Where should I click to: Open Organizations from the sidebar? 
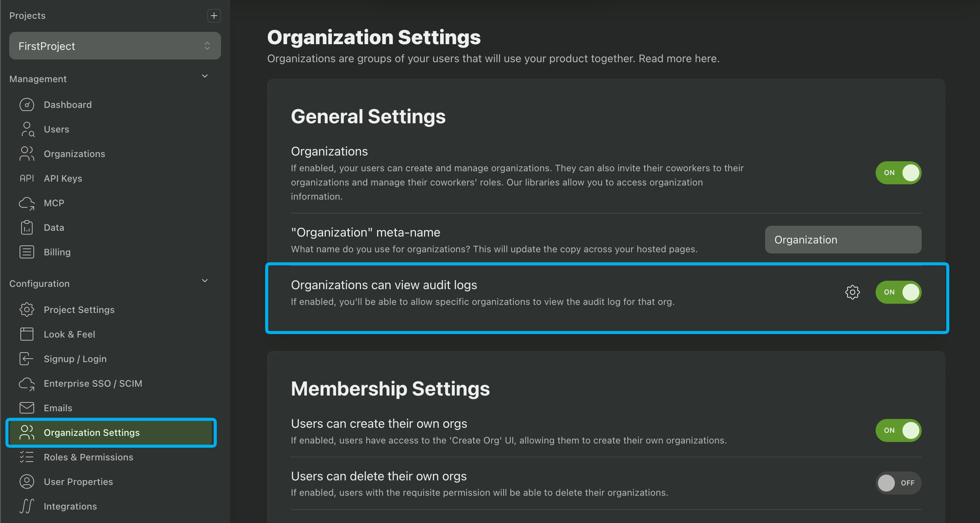[74, 154]
